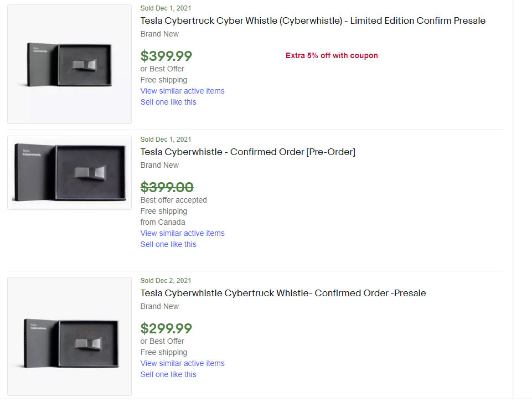View similar active items for the Canada listing
The height and width of the screenshot is (402, 532).
click(182, 233)
